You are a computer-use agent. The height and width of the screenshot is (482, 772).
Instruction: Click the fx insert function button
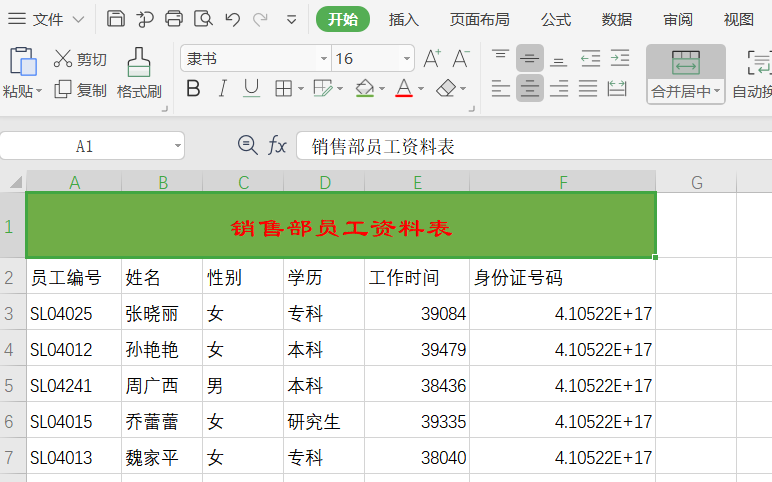tap(277, 146)
